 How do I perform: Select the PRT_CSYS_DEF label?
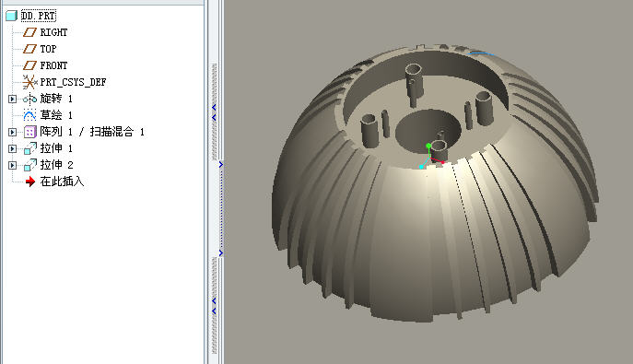click(x=73, y=82)
